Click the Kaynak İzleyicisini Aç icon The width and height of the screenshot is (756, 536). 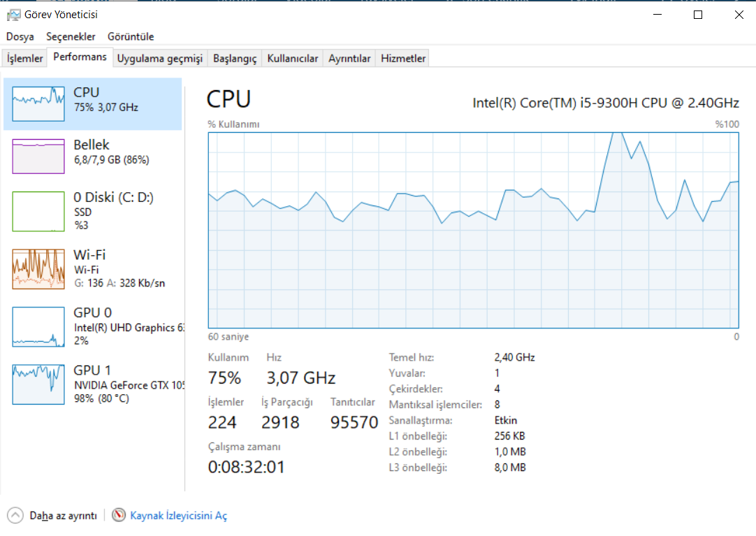pyautogui.click(x=119, y=516)
